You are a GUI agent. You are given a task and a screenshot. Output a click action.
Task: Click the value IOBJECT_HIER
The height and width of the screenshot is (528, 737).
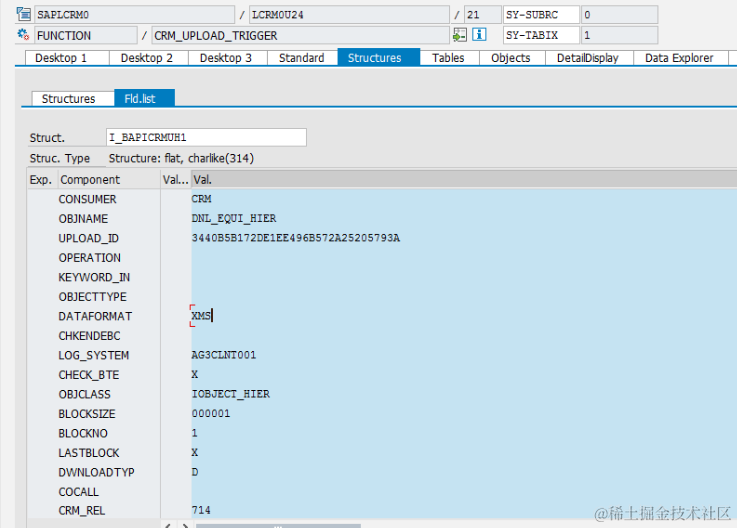coord(230,394)
